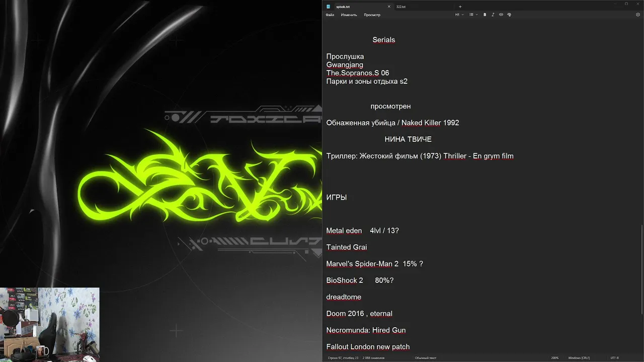This screenshot has height=362, width=644.
Task: Click the Serials heading text
Action: click(384, 40)
